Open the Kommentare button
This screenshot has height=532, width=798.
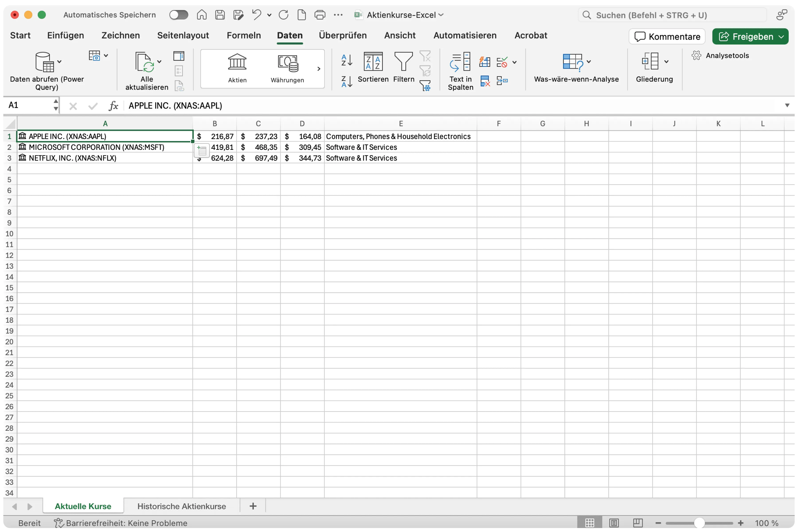667,37
